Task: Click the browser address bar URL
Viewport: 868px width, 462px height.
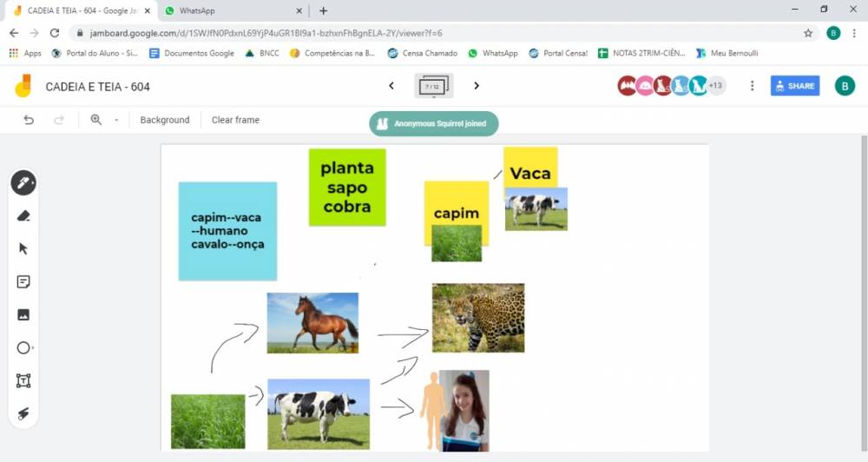Action: 347,33
